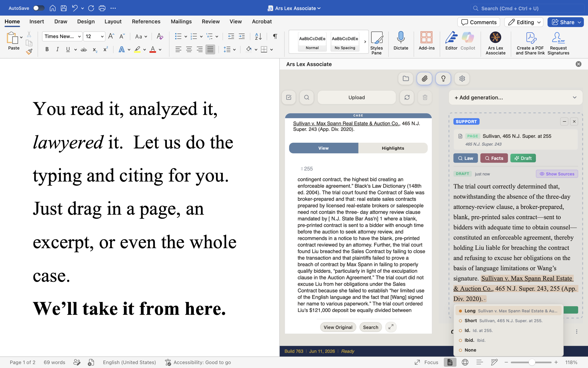Decrease paragraph indent
Image resolution: width=588 pixels, height=368 pixels.
tap(231, 36)
